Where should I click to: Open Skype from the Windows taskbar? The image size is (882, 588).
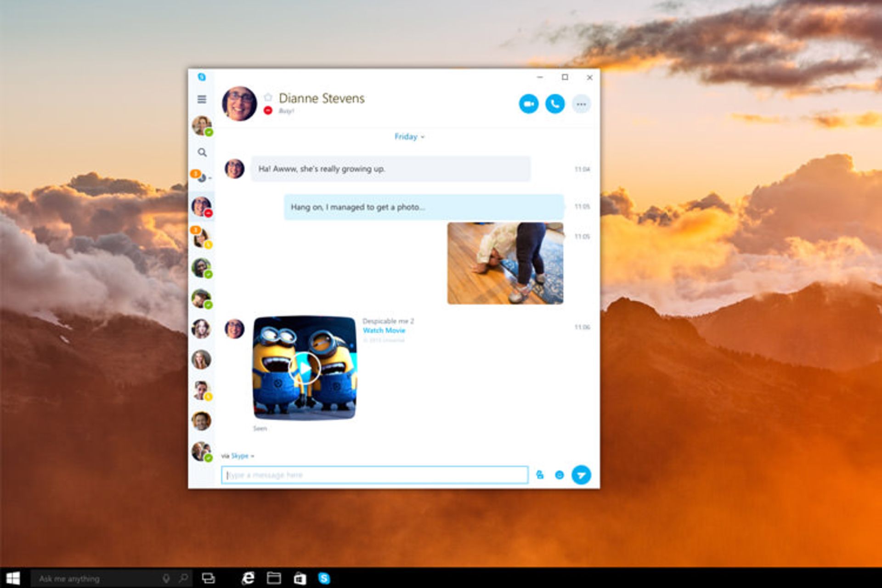pos(324,578)
